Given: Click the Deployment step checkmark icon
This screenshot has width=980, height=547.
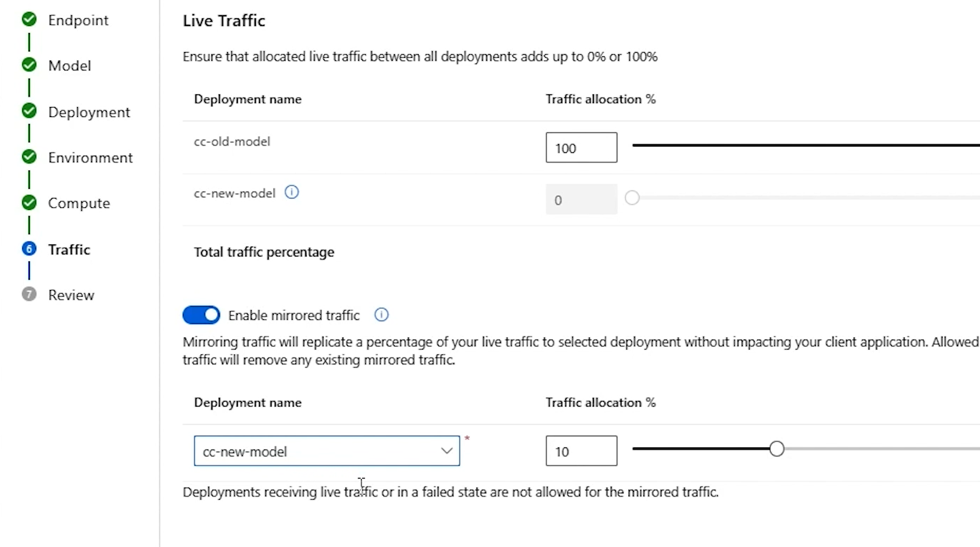Looking at the screenshot, I should pos(29,111).
